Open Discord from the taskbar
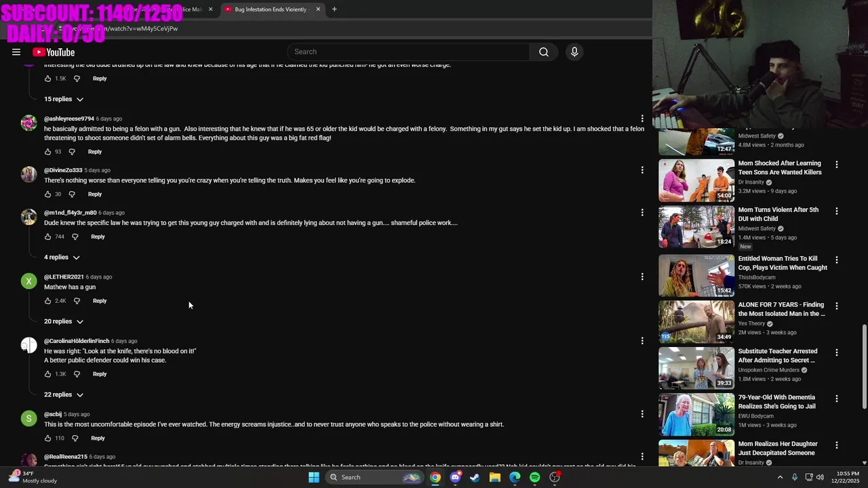The height and width of the screenshot is (488, 868). click(x=455, y=477)
